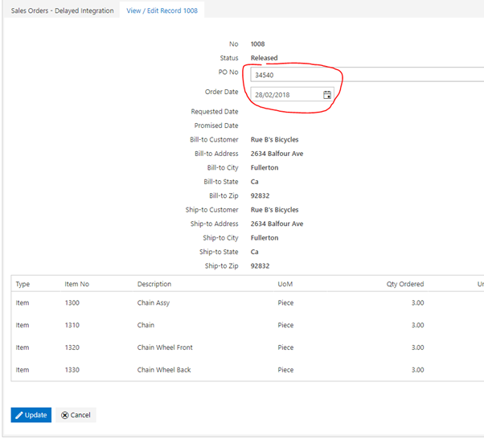Click the 3.00 quantity in Chain Assy row
This screenshot has width=484, height=448.
(x=417, y=303)
